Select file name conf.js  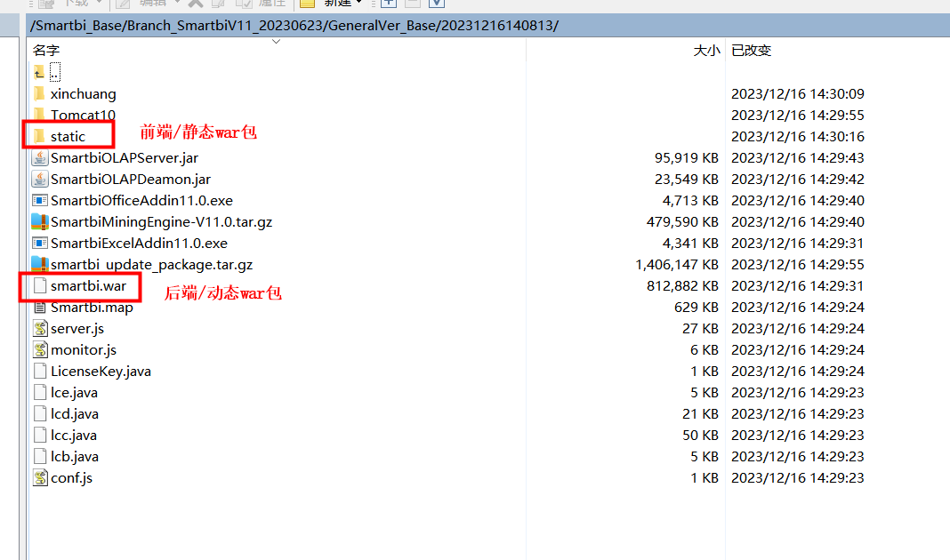pos(71,478)
